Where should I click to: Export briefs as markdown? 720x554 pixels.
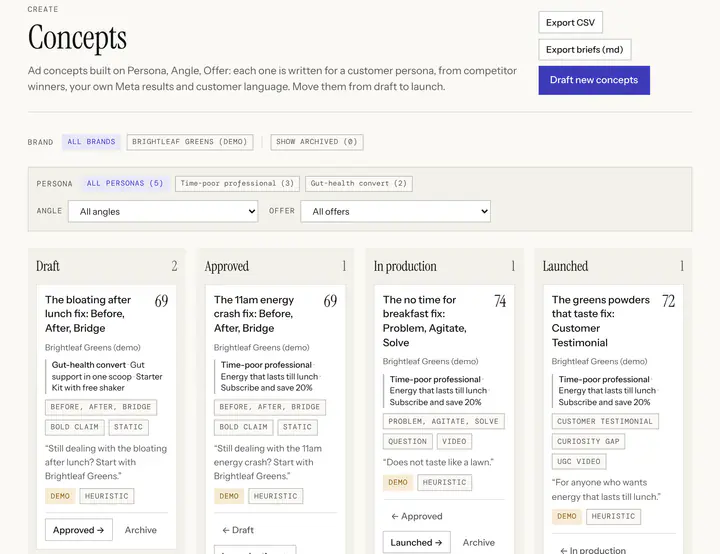click(x=585, y=50)
